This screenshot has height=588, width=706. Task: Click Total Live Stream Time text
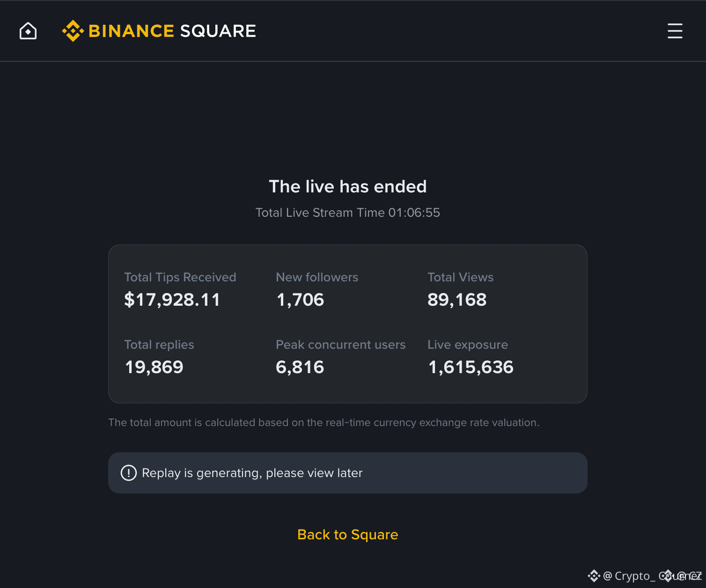[x=348, y=213]
